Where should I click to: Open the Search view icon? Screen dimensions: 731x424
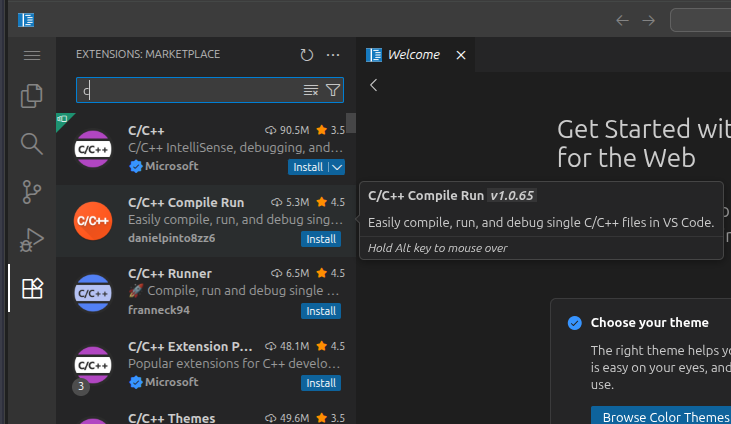click(32, 144)
